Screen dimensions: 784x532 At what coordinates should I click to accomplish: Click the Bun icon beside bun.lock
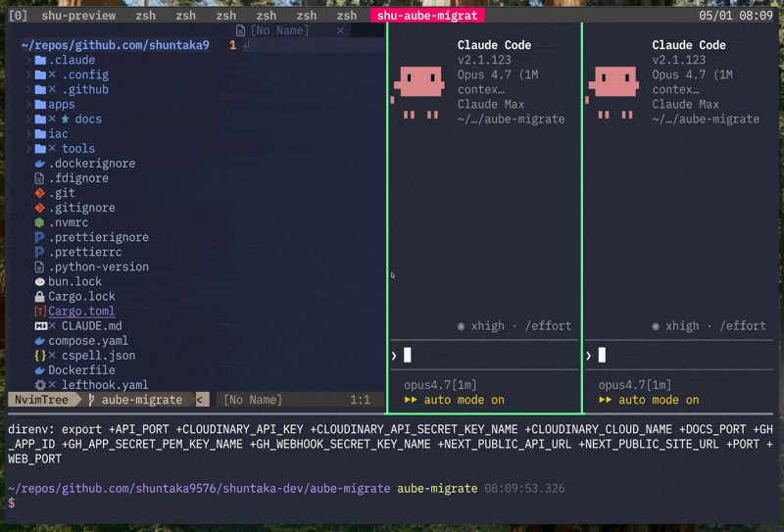coord(40,281)
